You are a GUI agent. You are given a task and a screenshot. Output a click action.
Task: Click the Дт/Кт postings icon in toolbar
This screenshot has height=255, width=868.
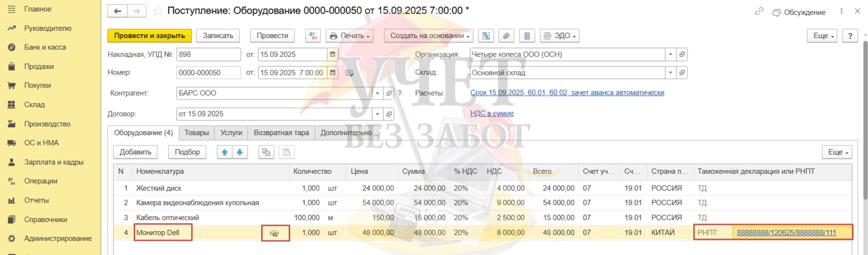313,36
